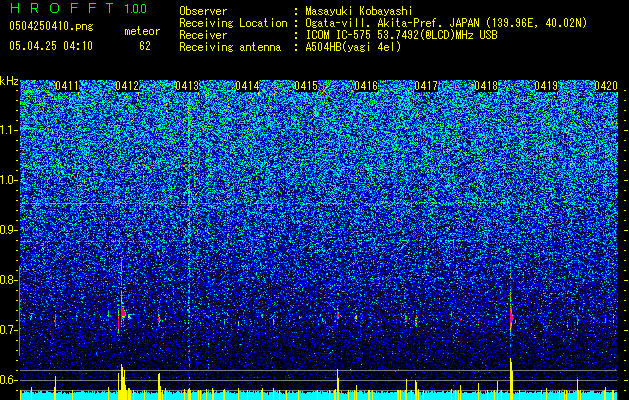The width and height of the screenshot is (629, 400).
Task: Click the date stamp 05.04.25 04:10
Action: point(51,46)
